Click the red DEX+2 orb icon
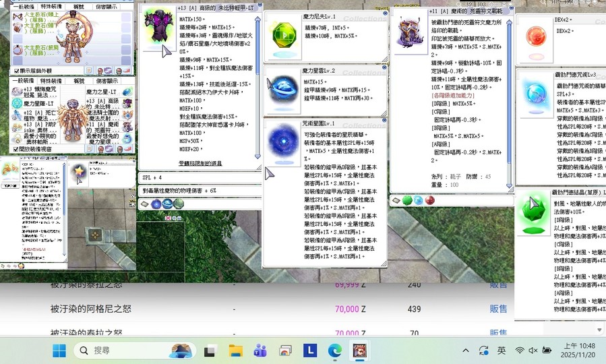Image resolution: width=606 pixels, height=364 pixels. 535,36
